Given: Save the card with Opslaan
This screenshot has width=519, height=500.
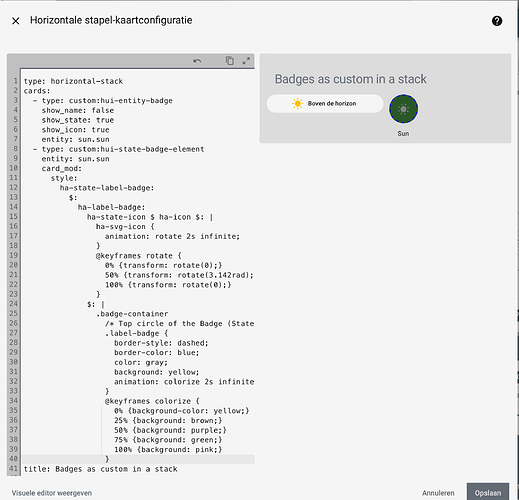Looking at the screenshot, I should pyautogui.click(x=488, y=492).
